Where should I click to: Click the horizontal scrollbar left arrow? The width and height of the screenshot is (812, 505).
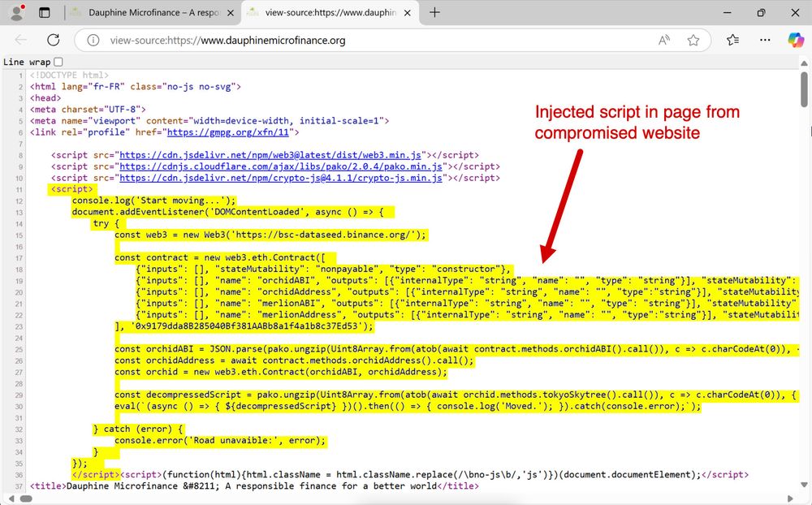(11, 499)
